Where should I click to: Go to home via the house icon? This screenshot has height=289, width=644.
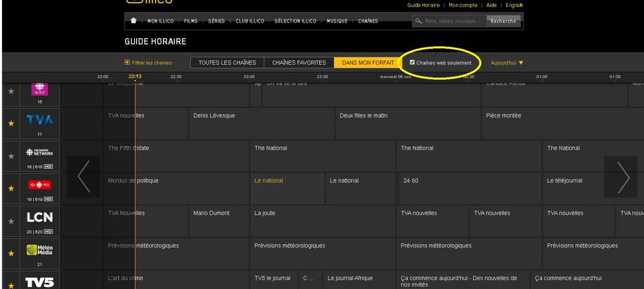pyautogui.click(x=133, y=21)
